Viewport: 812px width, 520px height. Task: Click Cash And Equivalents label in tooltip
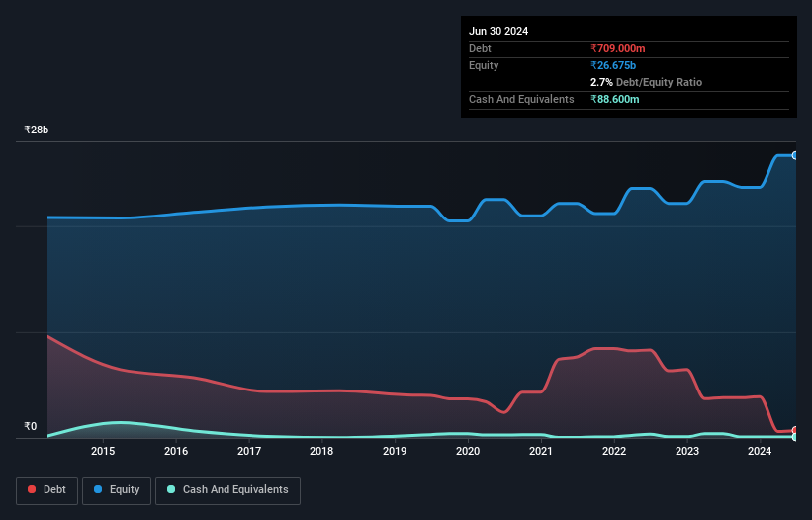[x=521, y=99]
